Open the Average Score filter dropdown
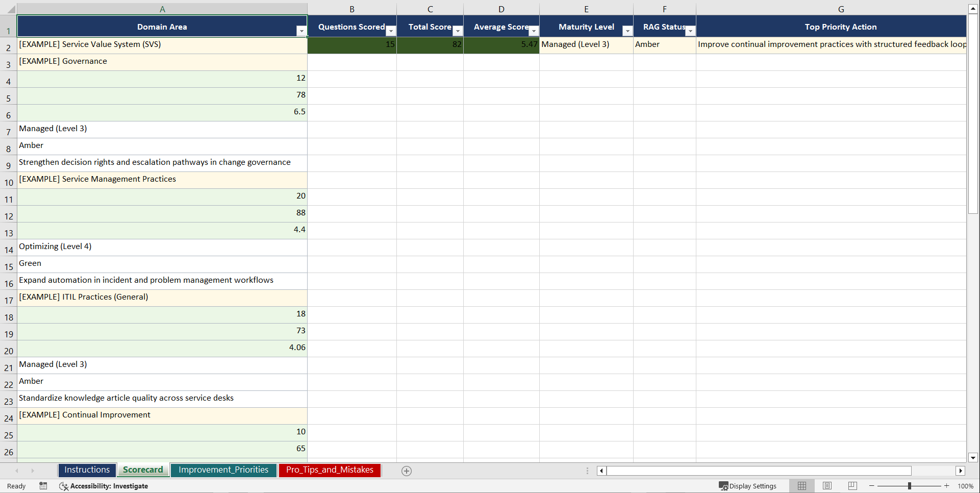Viewport: 980px width, 493px height. point(533,31)
